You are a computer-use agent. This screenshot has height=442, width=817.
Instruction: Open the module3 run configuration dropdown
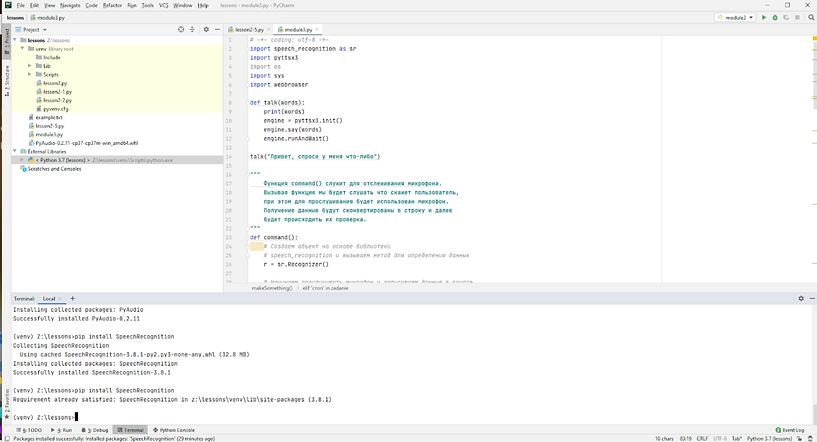click(736, 17)
